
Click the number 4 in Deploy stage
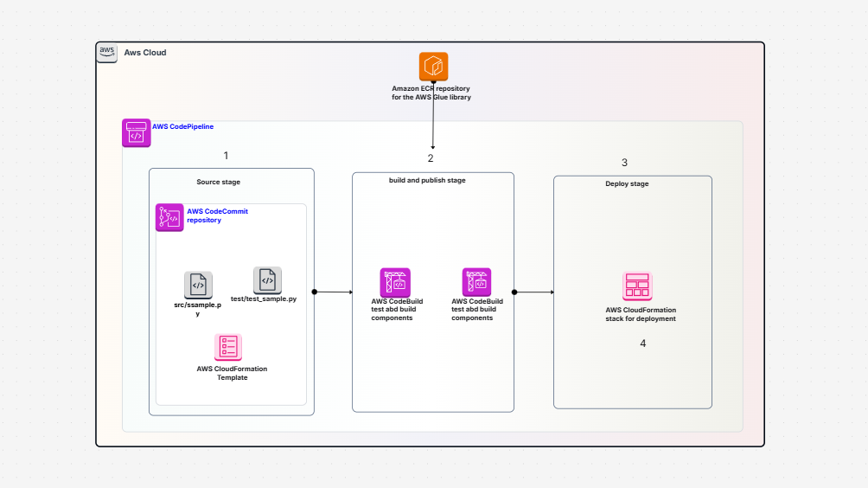(x=642, y=344)
